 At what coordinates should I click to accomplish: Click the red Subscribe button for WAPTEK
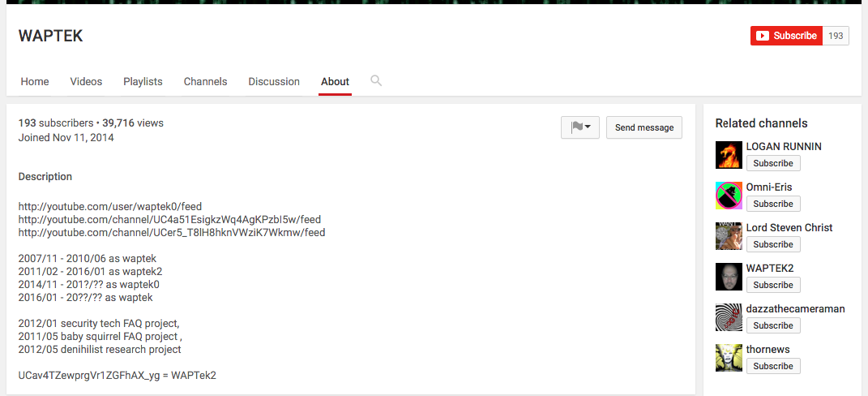(787, 36)
